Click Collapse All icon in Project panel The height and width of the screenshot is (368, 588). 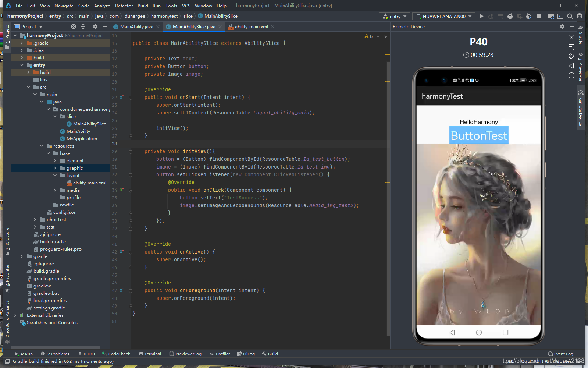pyautogui.click(x=83, y=26)
